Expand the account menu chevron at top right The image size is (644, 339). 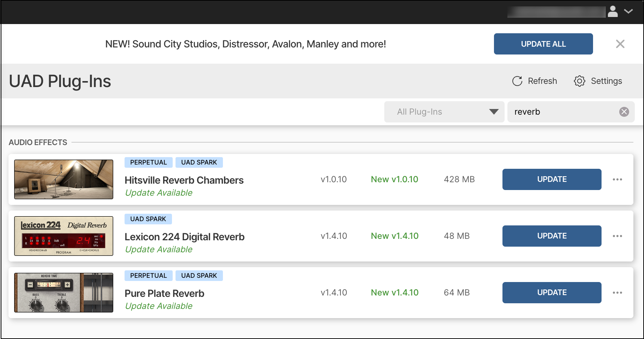[x=629, y=11]
